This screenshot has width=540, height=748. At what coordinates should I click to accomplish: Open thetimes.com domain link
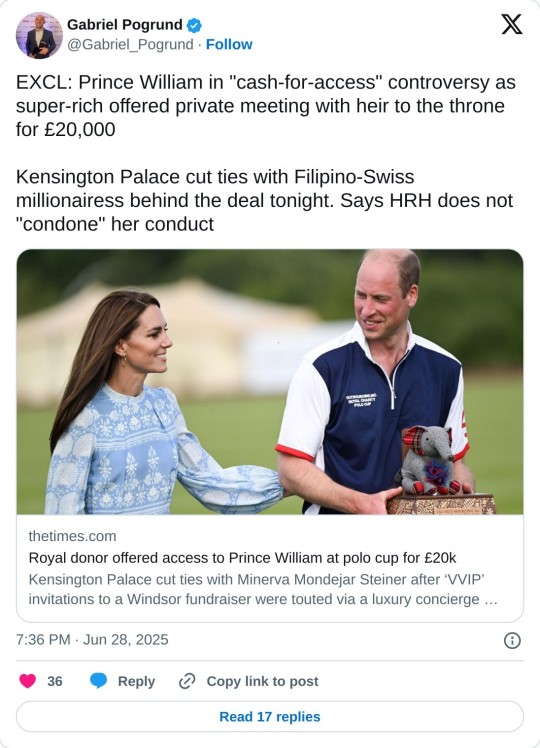click(x=73, y=536)
